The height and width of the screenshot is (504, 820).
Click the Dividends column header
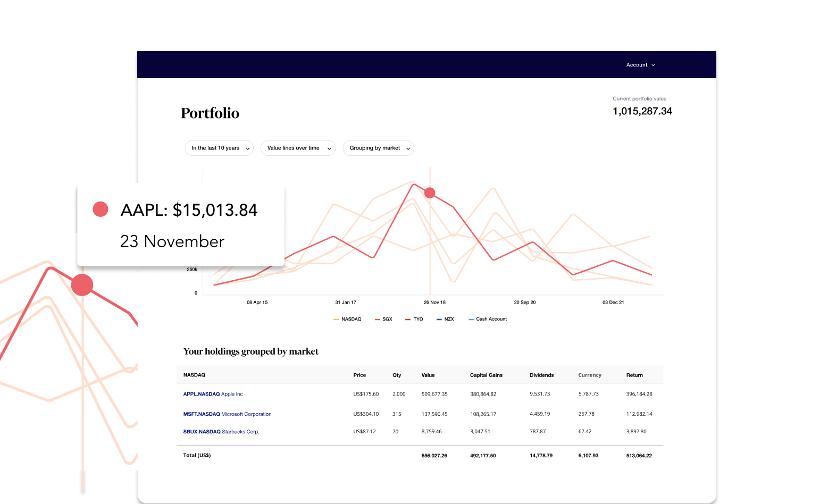click(x=542, y=375)
